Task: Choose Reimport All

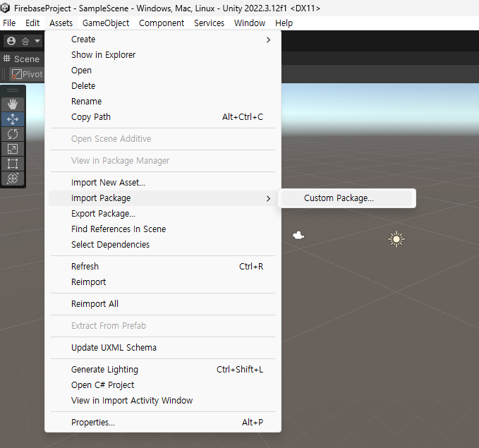Action: point(163,304)
